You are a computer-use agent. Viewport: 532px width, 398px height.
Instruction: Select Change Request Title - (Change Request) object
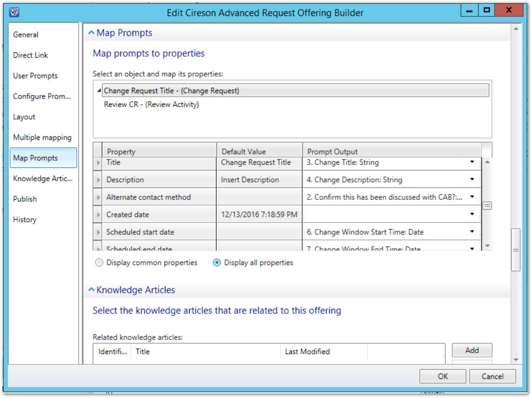coord(295,91)
